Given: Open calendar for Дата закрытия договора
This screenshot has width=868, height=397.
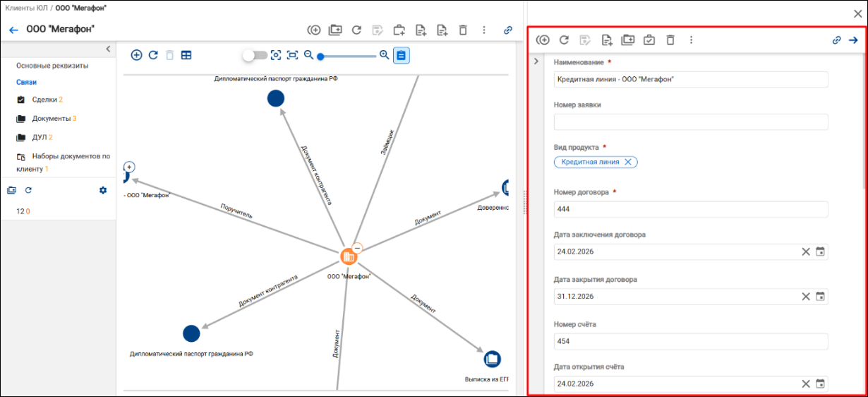Looking at the screenshot, I should click(820, 297).
